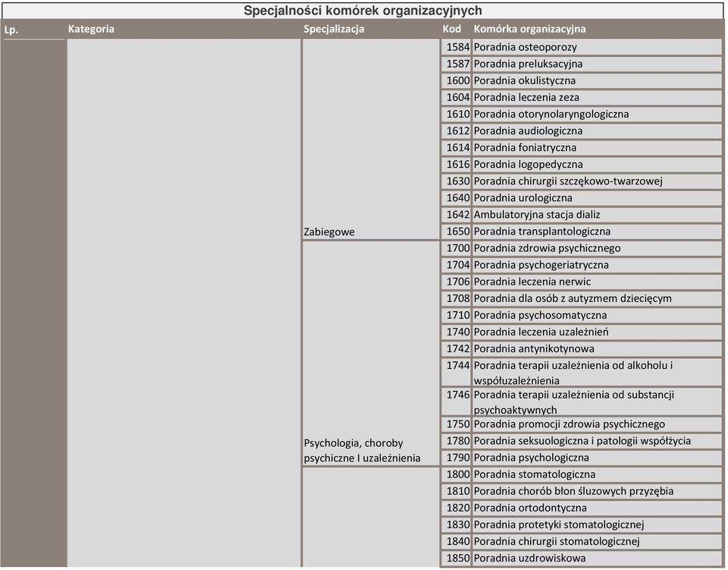Select code cell 1740
728x570 pixels.
click(x=456, y=331)
